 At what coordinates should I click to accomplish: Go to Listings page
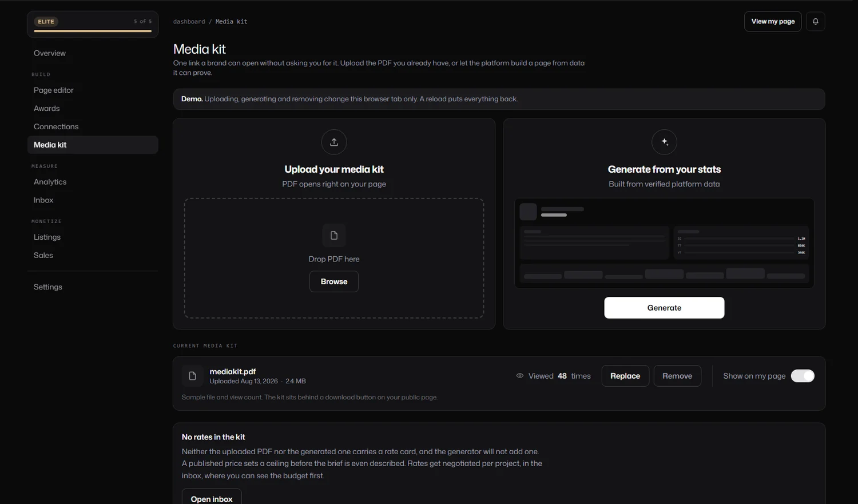[93, 237]
